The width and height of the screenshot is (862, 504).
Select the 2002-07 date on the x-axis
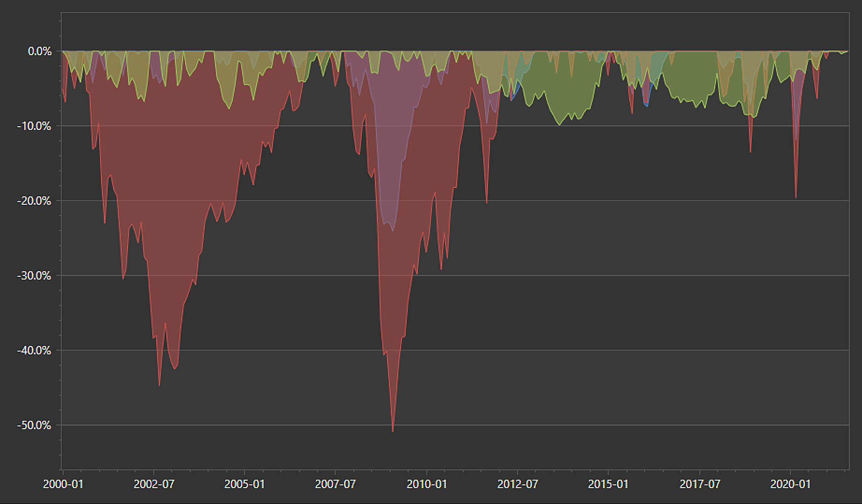[x=154, y=484]
